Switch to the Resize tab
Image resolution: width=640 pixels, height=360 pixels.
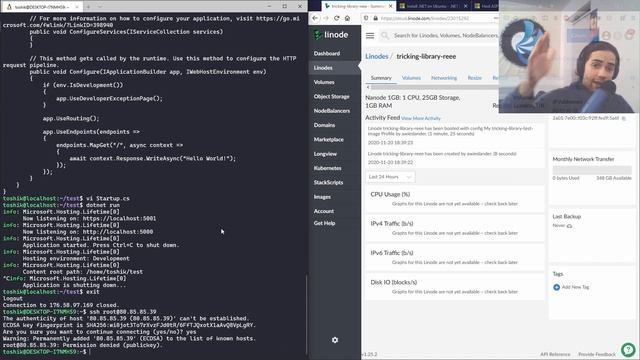[474, 78]
